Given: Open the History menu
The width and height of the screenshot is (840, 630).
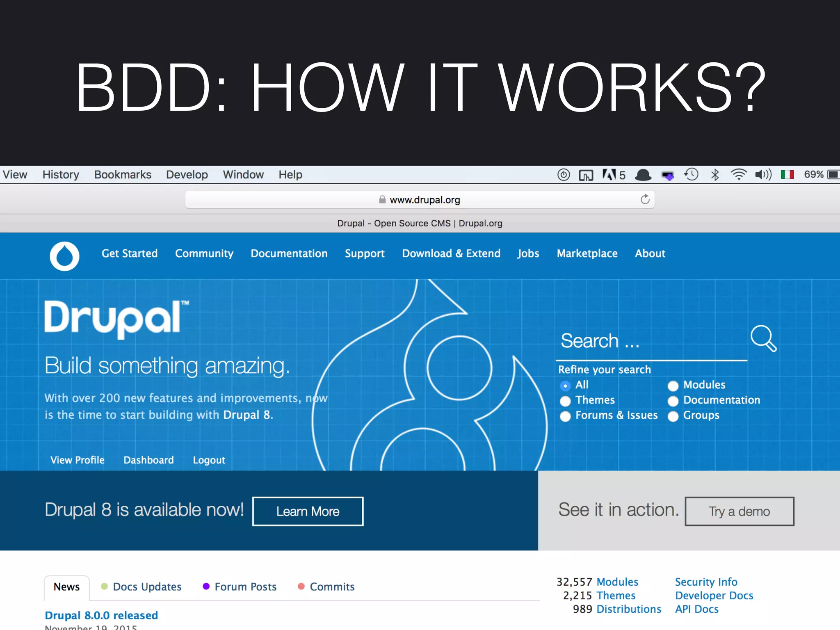Looking at the screenshot, I should click(61, 175).
